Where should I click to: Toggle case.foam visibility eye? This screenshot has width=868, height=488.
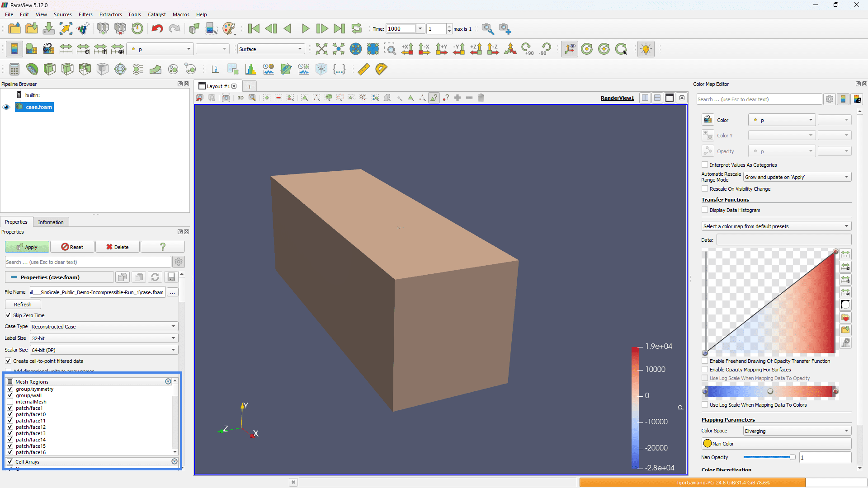(6, 107)
